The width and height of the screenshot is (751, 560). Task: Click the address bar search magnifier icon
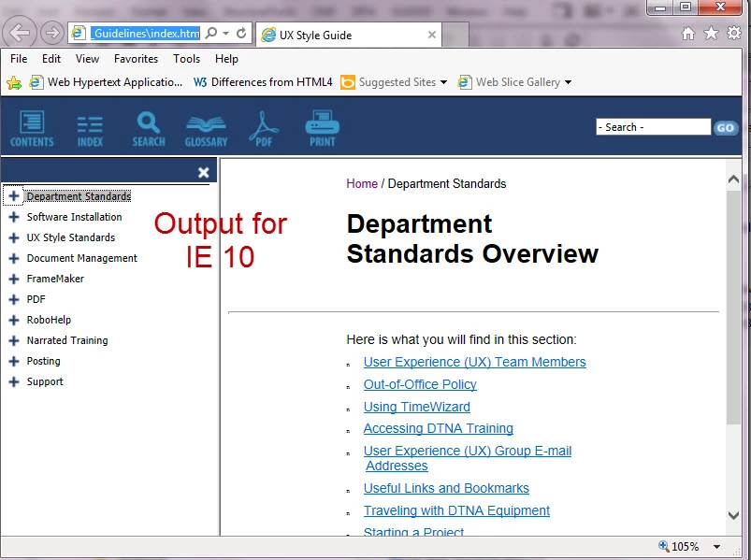(210, 33)
